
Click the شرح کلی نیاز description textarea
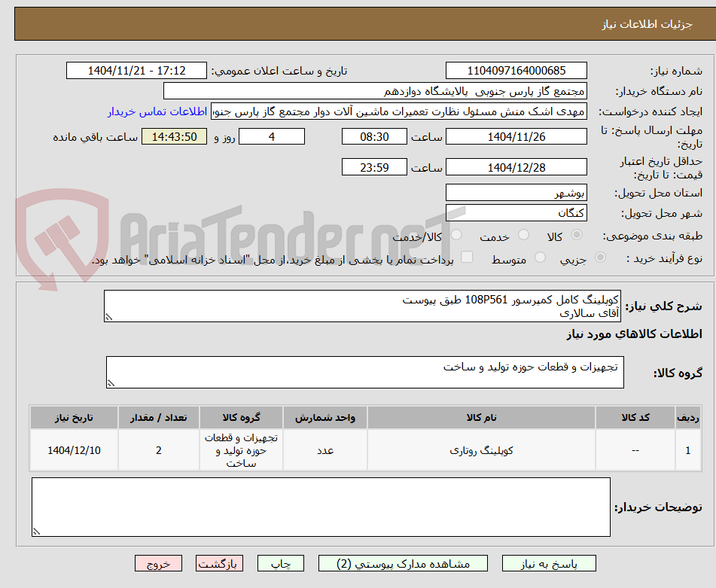[362, 306]
